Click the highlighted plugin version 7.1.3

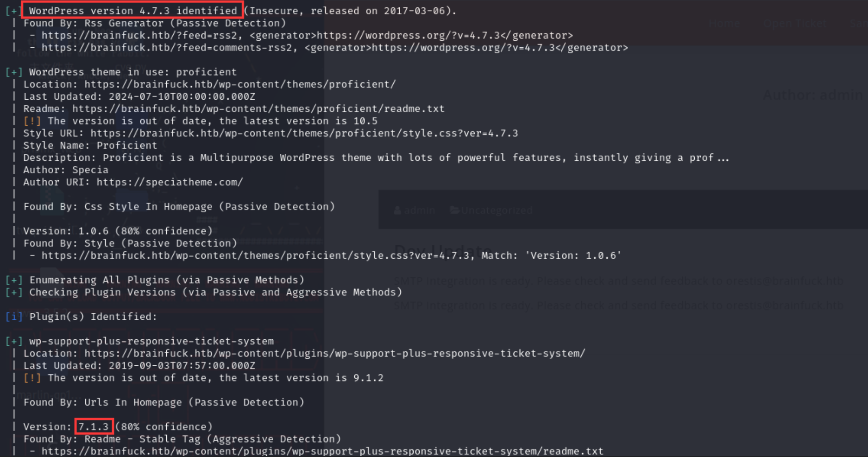click(x=94, y=427)
